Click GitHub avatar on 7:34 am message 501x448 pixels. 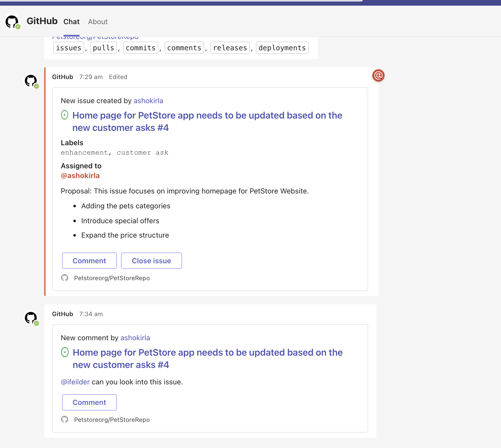click(x=31, y=318)
